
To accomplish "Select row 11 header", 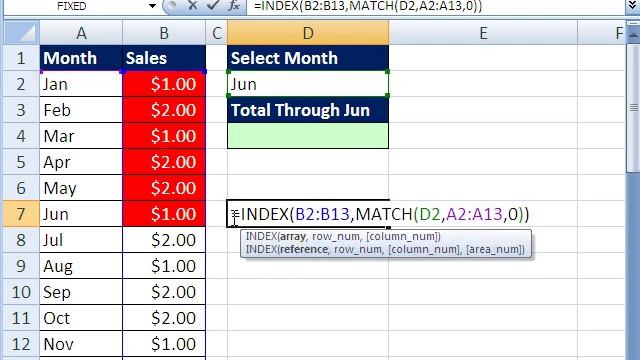I will tap(21, 318).
